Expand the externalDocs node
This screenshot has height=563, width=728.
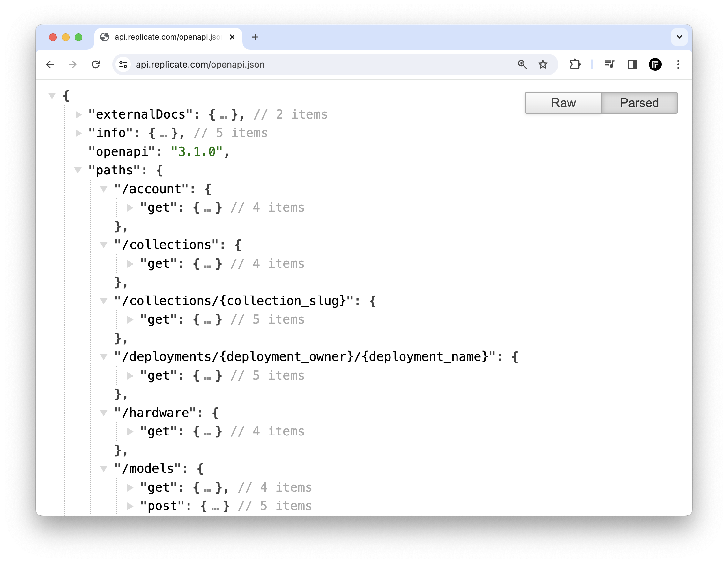[79, 114]
